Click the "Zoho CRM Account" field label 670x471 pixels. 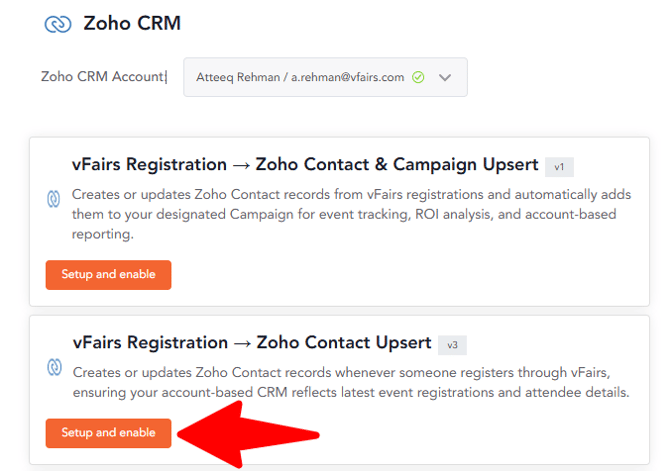point(103,76)
